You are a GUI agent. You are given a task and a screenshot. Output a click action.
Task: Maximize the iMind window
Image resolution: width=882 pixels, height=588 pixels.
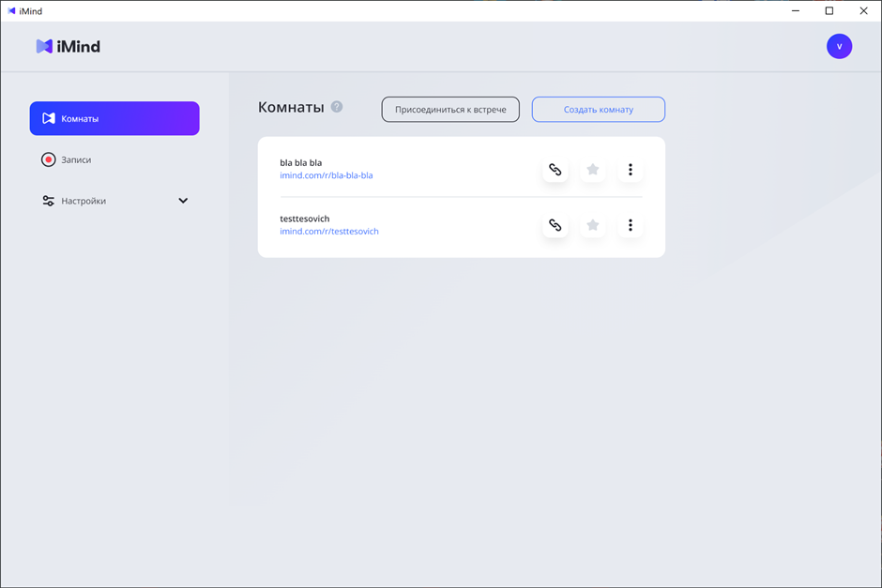point(829,10)
